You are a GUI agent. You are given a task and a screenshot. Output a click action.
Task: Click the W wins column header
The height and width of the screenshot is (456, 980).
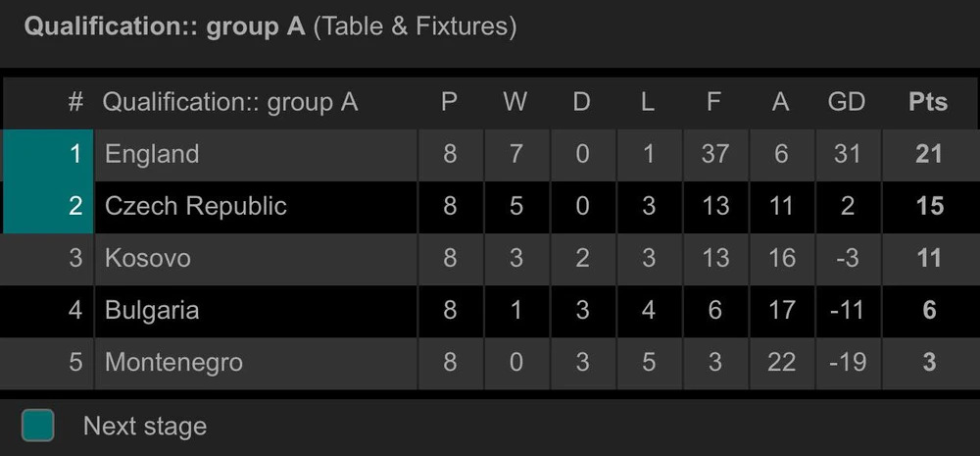(x=515, y=102)
